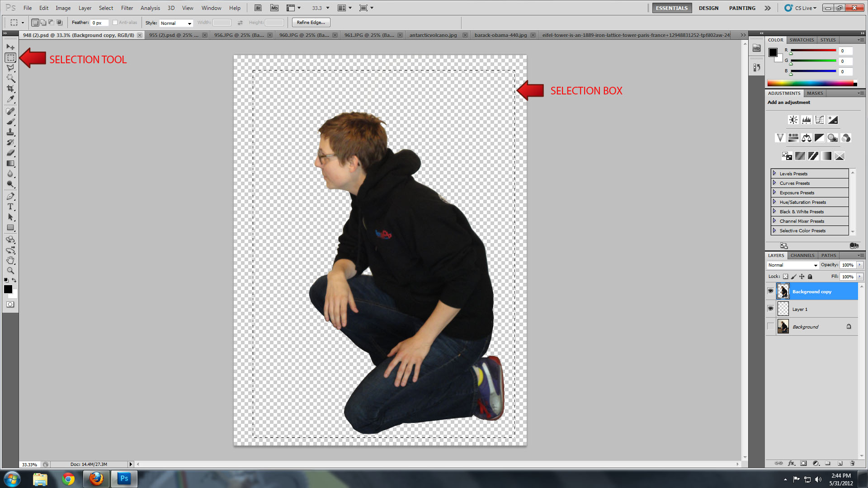Click the Refine Edge button
This screenshot has width=868, height=488.
click(311, 23)
